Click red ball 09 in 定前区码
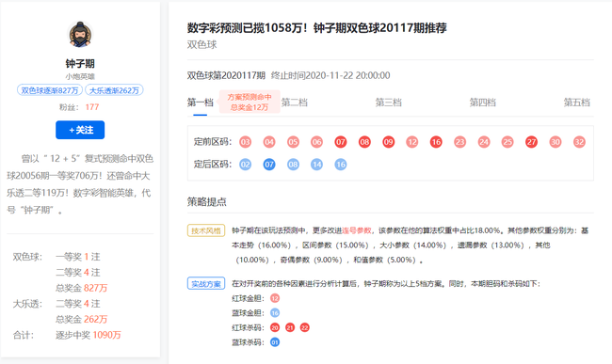612x364 pixels. [388, 142]
